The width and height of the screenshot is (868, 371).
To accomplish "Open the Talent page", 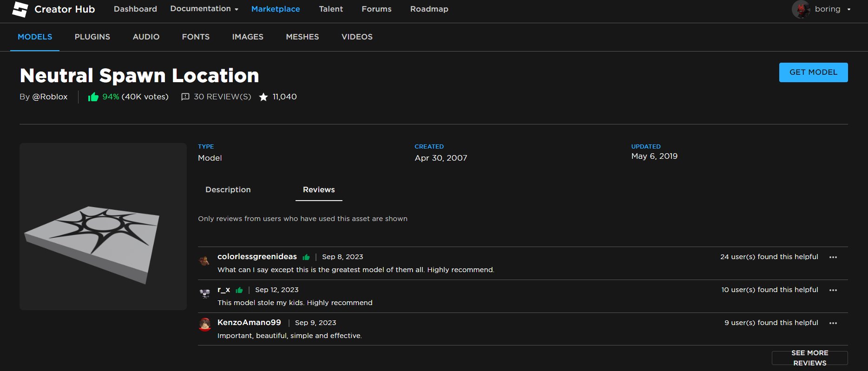I will click(x=331, y=9).
